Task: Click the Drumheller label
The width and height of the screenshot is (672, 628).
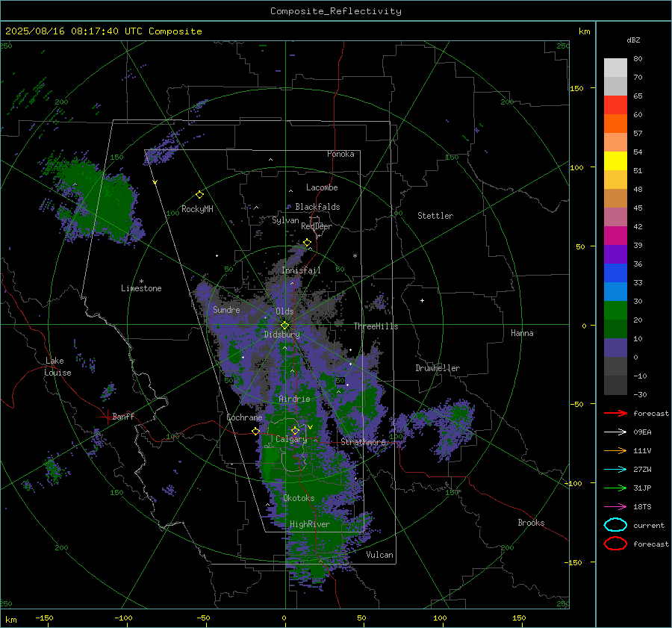Action: [438, 368]
